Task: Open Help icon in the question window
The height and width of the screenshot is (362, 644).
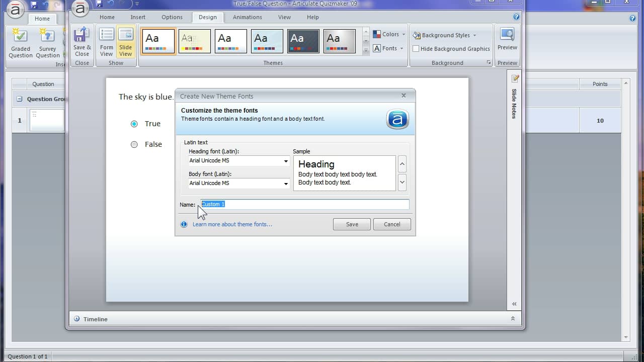Action: 516,17
